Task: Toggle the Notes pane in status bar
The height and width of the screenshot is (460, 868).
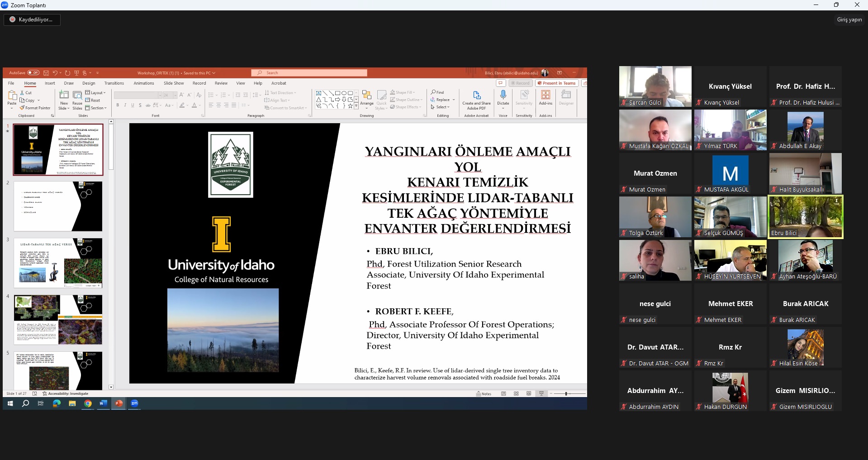Action: point(484,394)
